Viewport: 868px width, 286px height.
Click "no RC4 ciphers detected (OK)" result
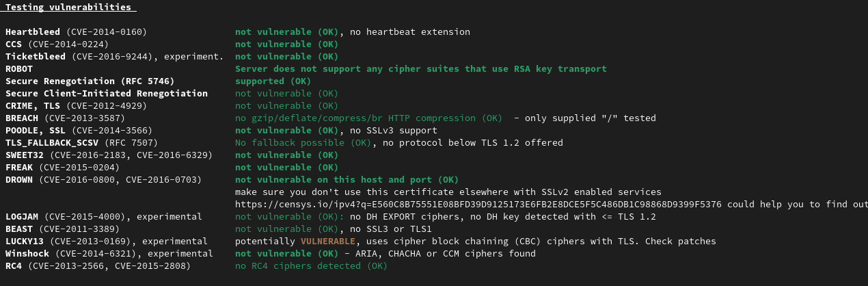point(311,266)
